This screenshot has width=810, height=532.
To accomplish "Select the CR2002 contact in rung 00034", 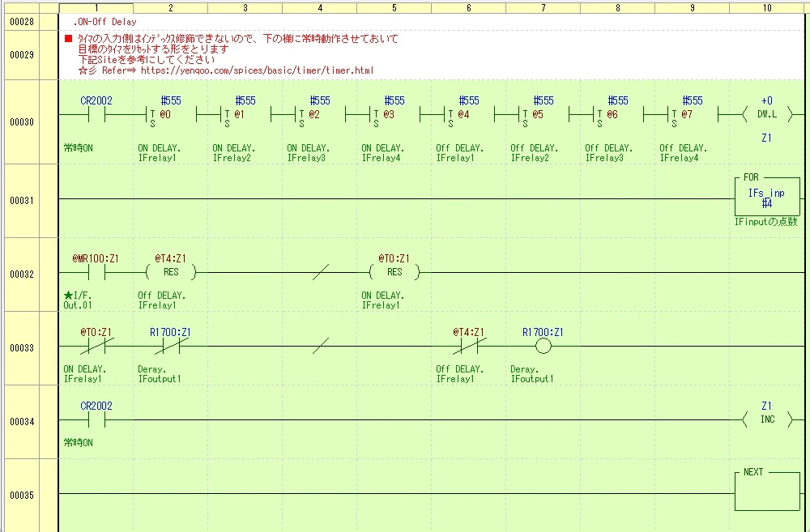I will point(96,419).
